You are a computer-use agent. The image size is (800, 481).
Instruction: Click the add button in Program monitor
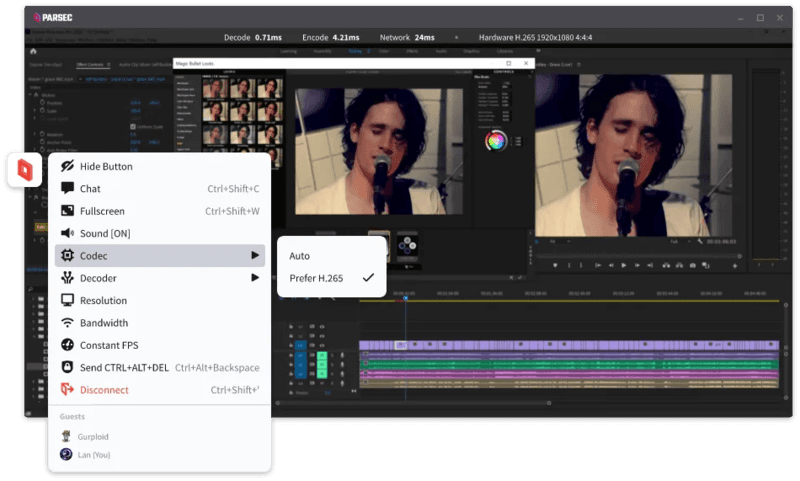(x=735, y=266)
